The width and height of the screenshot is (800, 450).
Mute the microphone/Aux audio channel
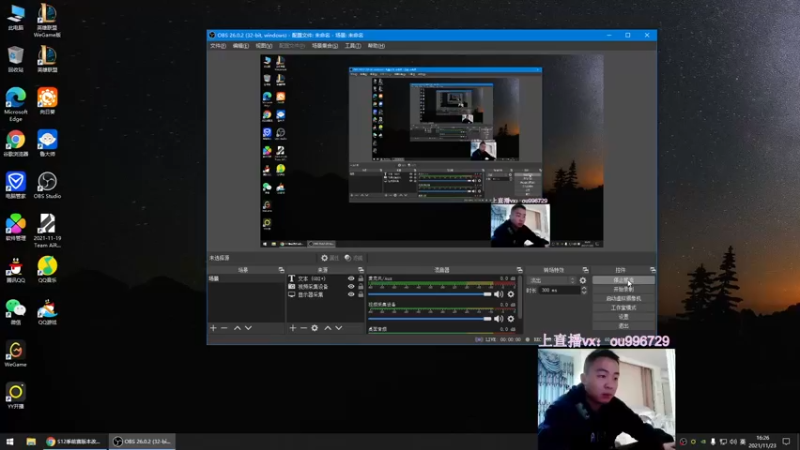point(498,294)
